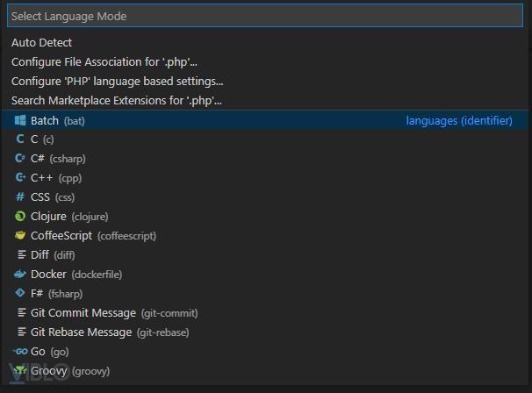532x393 pixels.
Task: Focus the Select Language Mode input
Action: pos(265,16)
